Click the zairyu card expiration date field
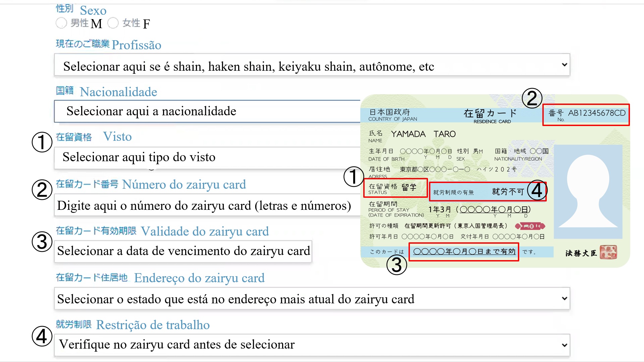The height and width of the screenshot is (362, 644). 183,251
